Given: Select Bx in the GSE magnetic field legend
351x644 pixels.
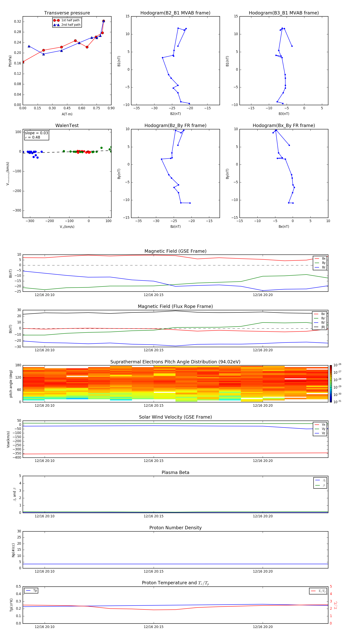Looking at the screenshot, I should (320, 259).
